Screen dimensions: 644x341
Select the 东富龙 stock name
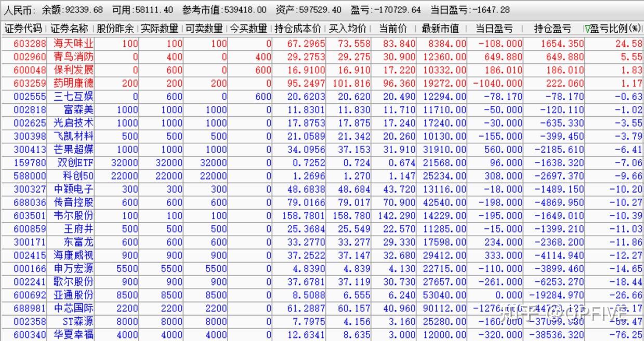(x=78, y=242)
